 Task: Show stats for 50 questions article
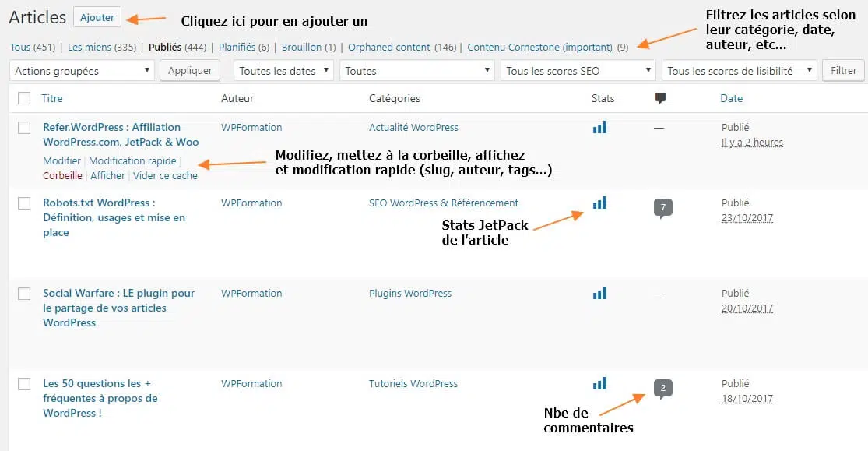click(x=599, y=384)
